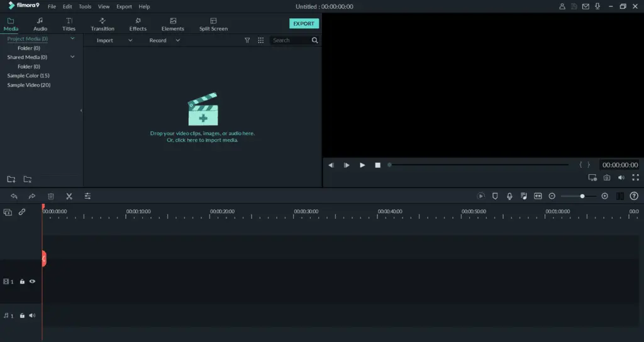Collapse the Project Media tree chevron
The width and height of the screenshot is (644, 342).
pos(72,38)
